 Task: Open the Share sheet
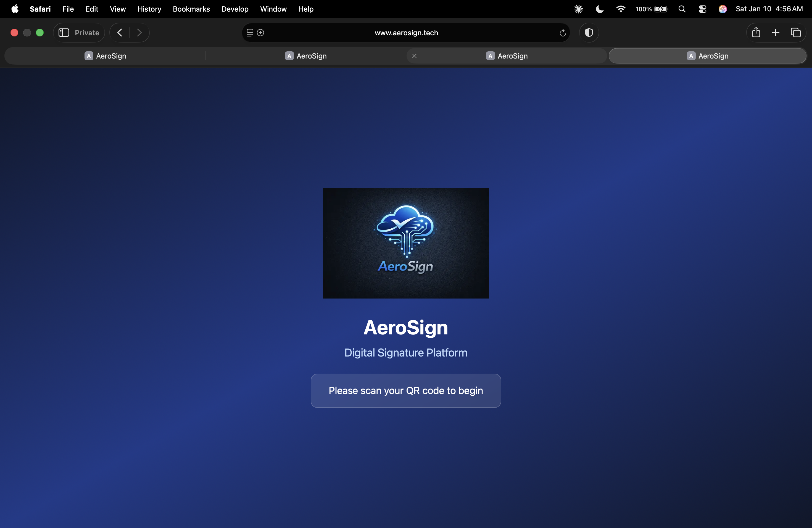click(756, 32)
